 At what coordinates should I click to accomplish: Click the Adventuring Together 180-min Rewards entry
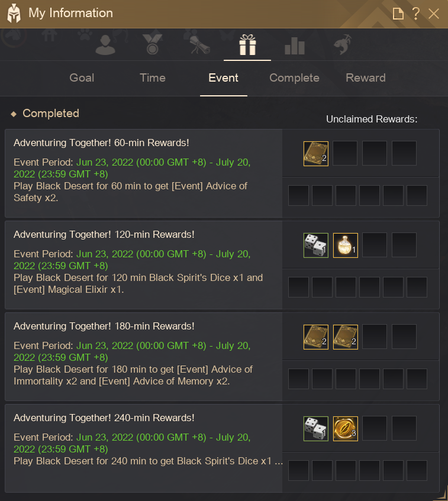144,357
